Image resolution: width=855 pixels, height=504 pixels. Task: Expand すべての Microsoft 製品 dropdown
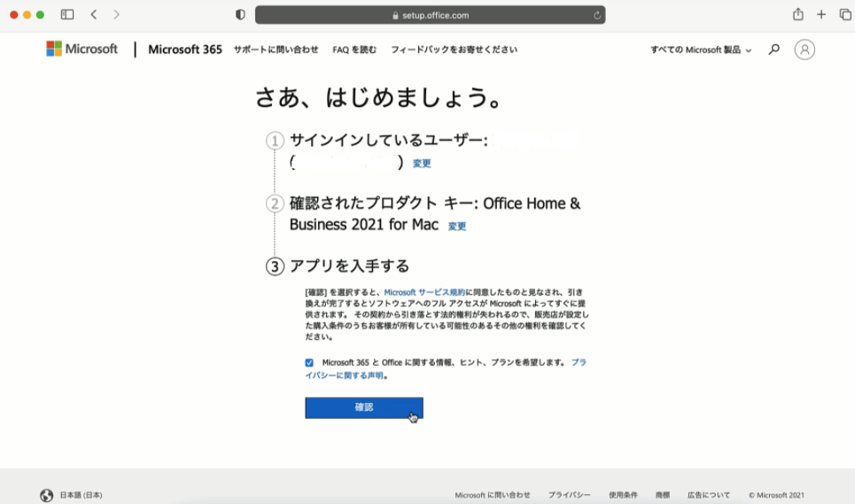pyautogui.click(x=701, y=50)
